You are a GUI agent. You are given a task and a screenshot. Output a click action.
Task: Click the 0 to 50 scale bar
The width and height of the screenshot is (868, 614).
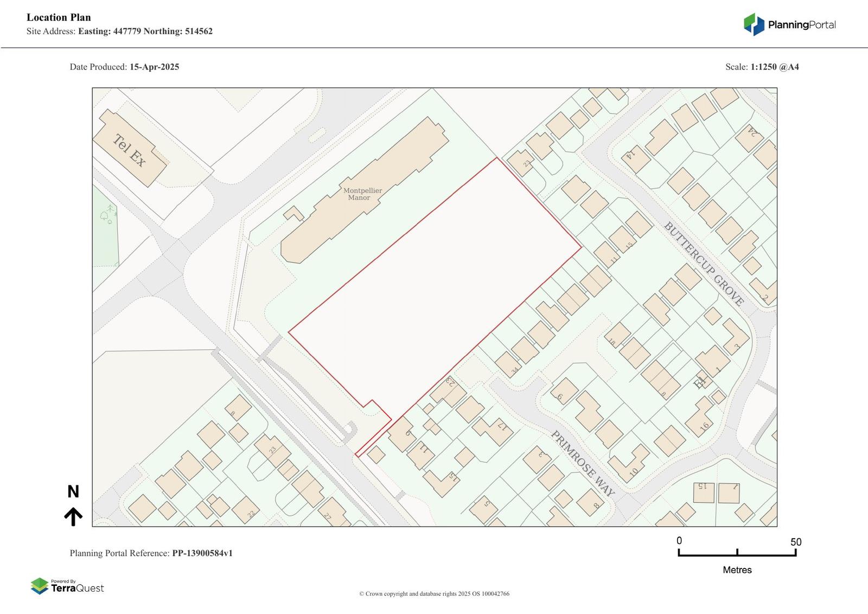(x=737, y=553)
